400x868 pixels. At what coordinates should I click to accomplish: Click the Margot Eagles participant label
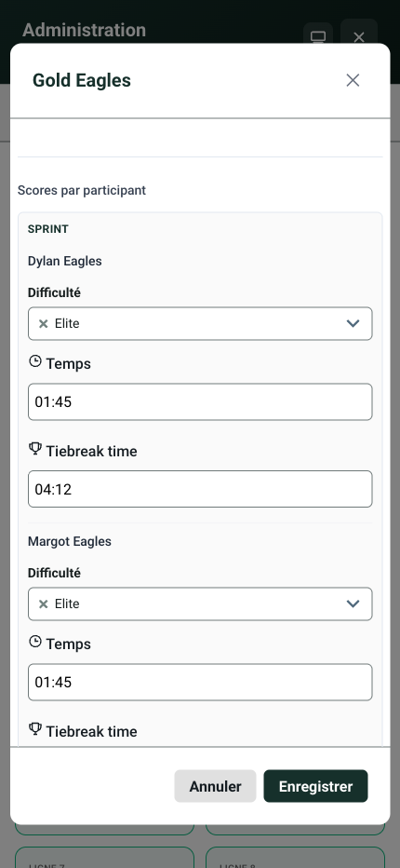pos(70,541)
